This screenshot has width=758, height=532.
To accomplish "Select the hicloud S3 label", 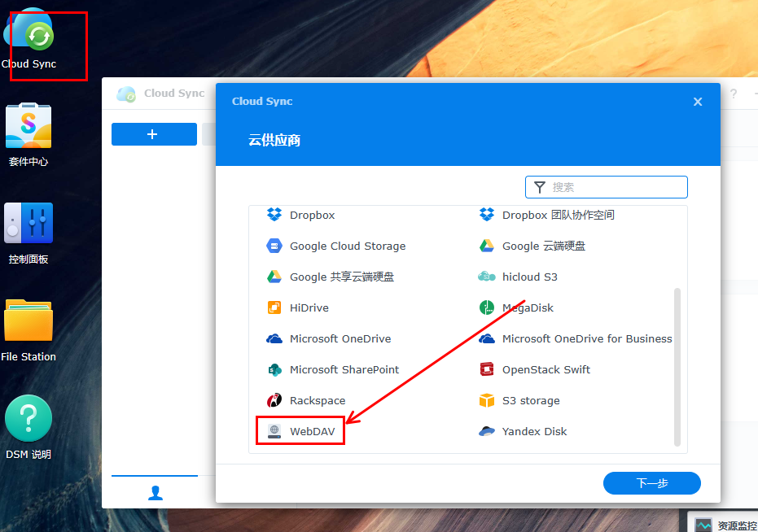I will pos(529,277).
